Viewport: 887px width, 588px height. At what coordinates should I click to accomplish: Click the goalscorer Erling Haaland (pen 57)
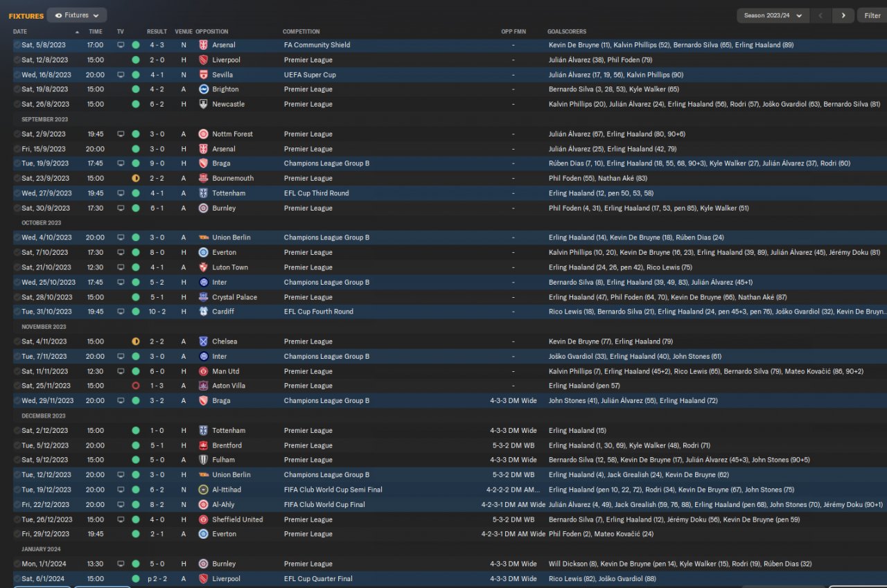[x=584, y=386]
